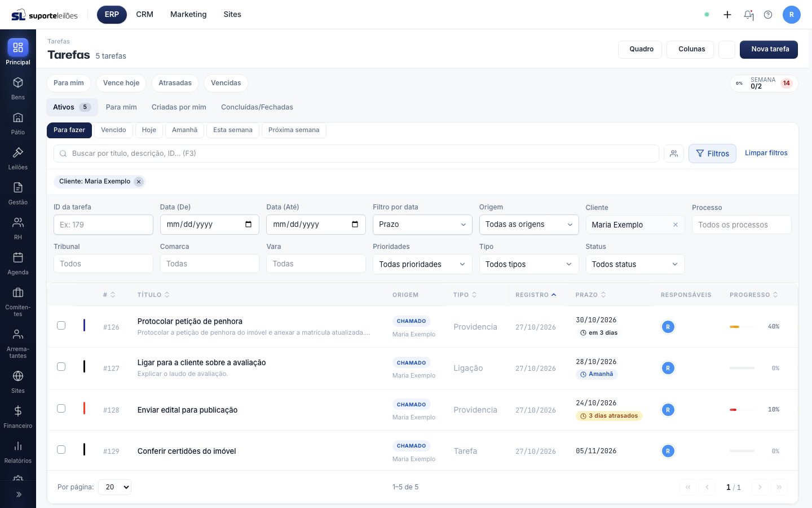
Task: Go to Pátio in the sidebar
Action: (x=18, y=123)
